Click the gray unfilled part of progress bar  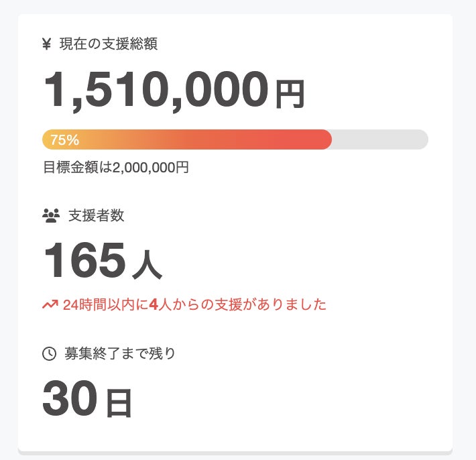pyautogui.click(x=379, y=139)
